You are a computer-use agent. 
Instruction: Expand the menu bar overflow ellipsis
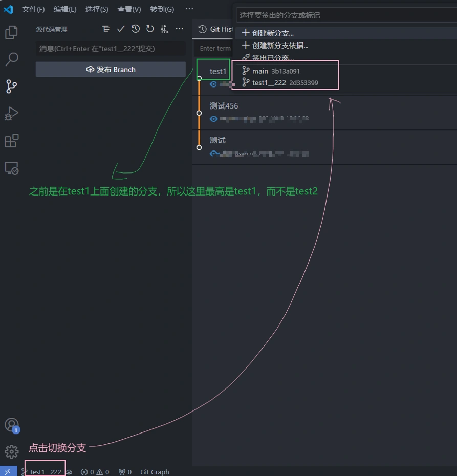189,9
